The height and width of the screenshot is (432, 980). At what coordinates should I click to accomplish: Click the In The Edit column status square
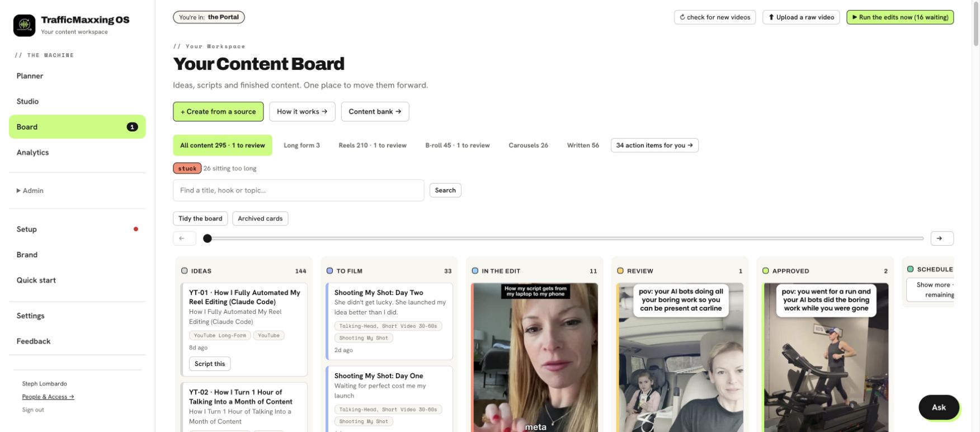pyautogui.click(x=475, y=271)
